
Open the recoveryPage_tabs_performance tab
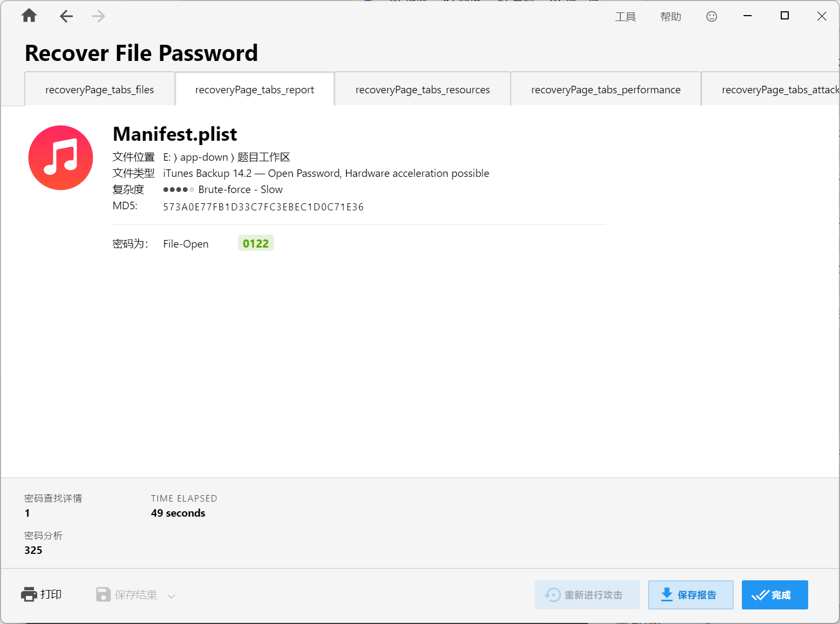tap(605, 90)
